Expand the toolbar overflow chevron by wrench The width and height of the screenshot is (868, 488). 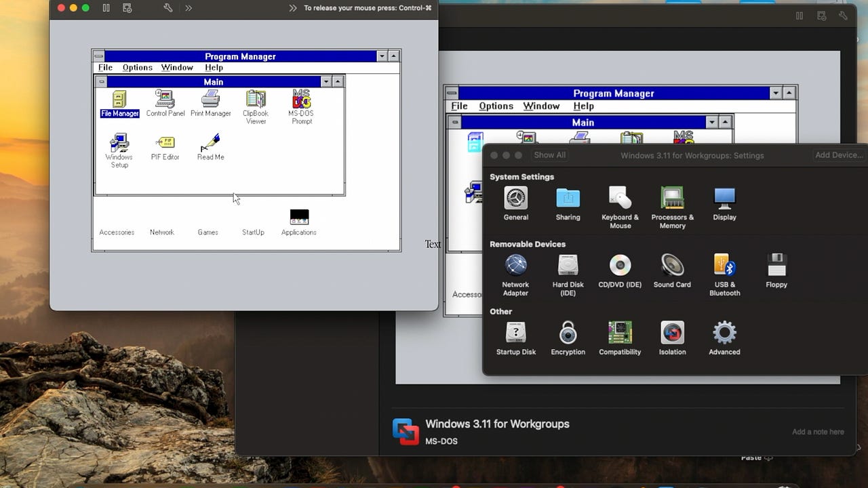click(188, 8)
